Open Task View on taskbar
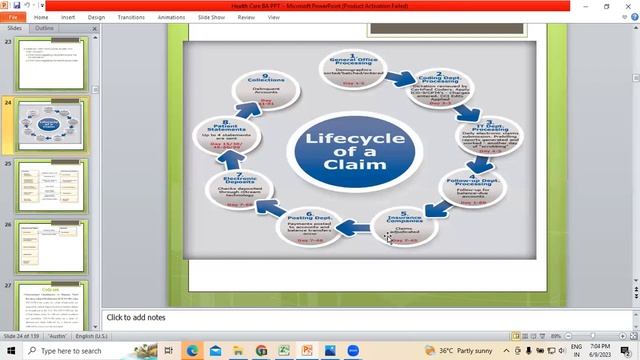The width and height of the screenshot is (640, 360). [168, 351]
